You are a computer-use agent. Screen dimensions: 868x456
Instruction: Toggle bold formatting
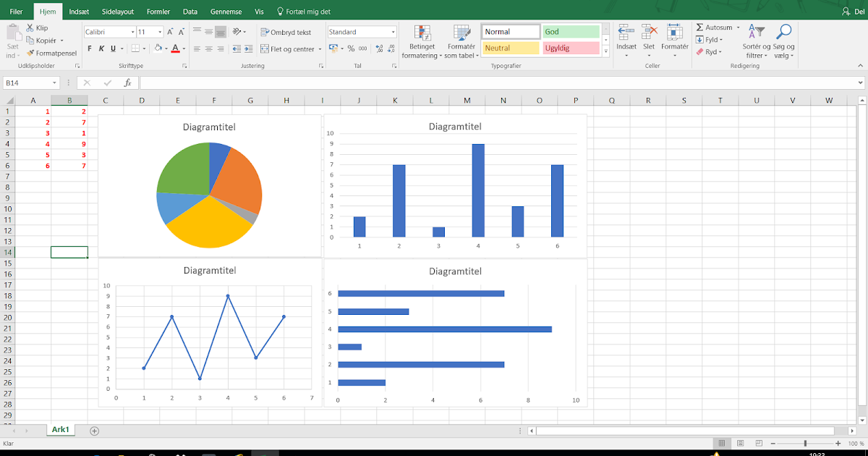click(90, 48)
